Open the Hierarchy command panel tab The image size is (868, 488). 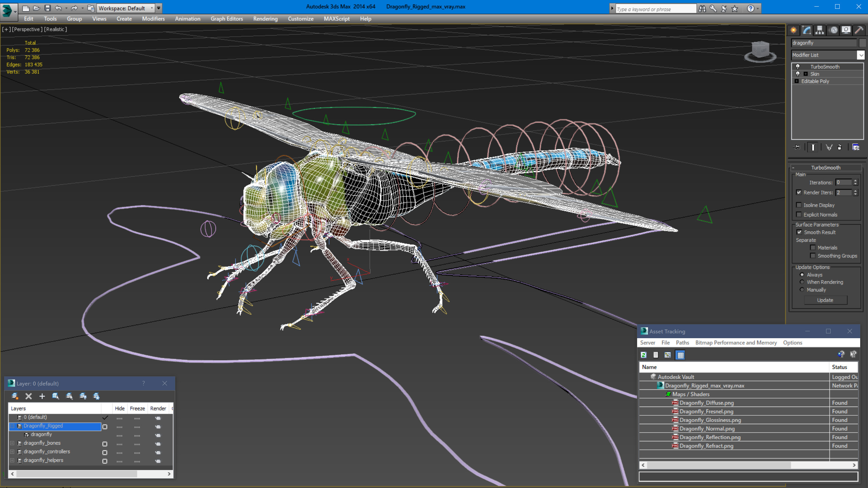tap(819, 30)
